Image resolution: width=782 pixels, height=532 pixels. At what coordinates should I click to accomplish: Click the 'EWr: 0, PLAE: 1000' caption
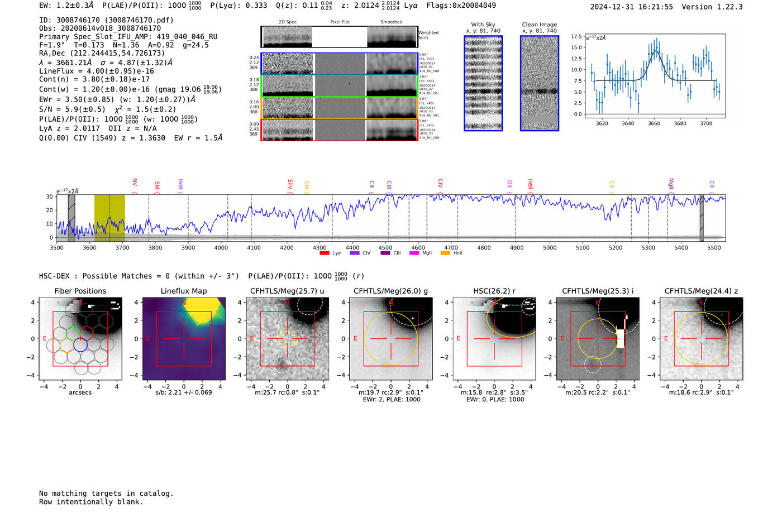(x=495, y=400)
